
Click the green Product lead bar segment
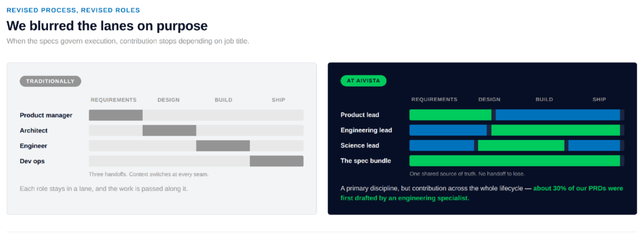(450, 115)
